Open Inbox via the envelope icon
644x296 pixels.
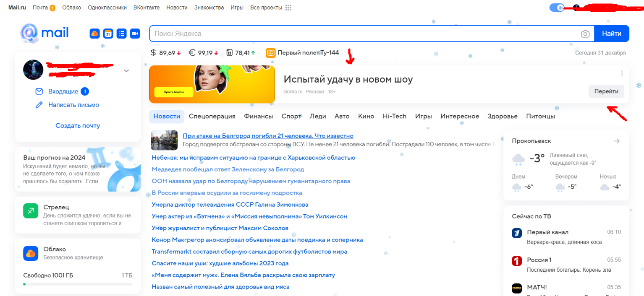39,91
